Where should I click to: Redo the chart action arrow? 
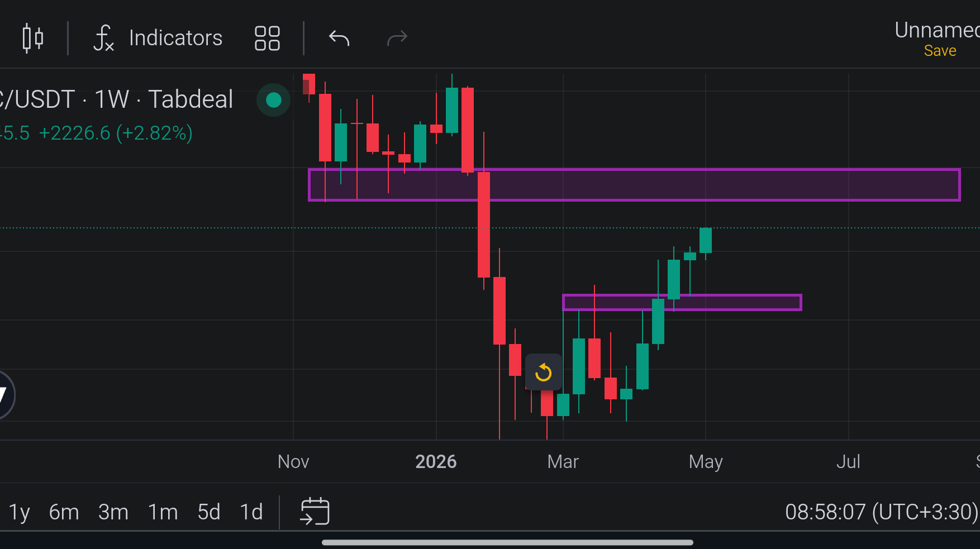pyautogui.click(x=397, y=38)
